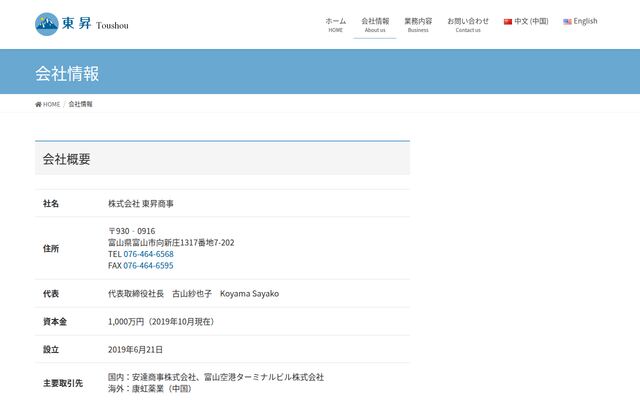Screen dimensions: 640x400
Task: Open the お問い合わせ Contact us menu
Action: pos(468,24)
